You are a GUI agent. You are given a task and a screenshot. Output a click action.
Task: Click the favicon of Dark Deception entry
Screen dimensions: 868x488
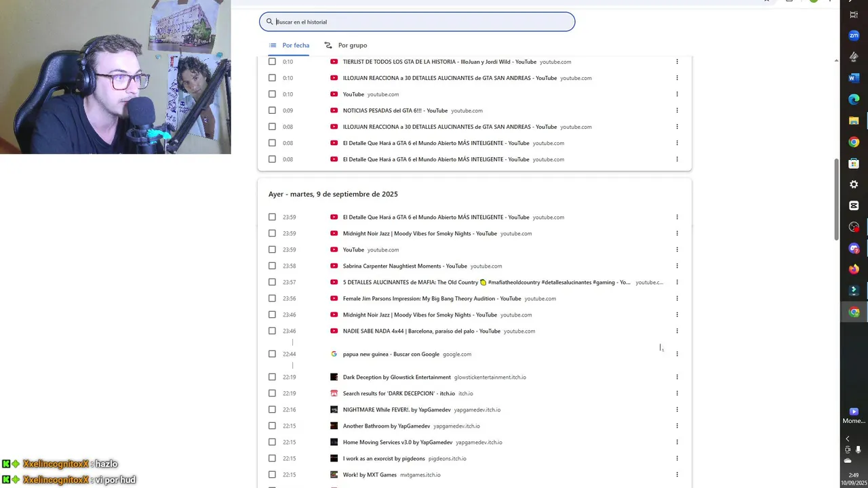pyautogui.click(x=334, y=377)
